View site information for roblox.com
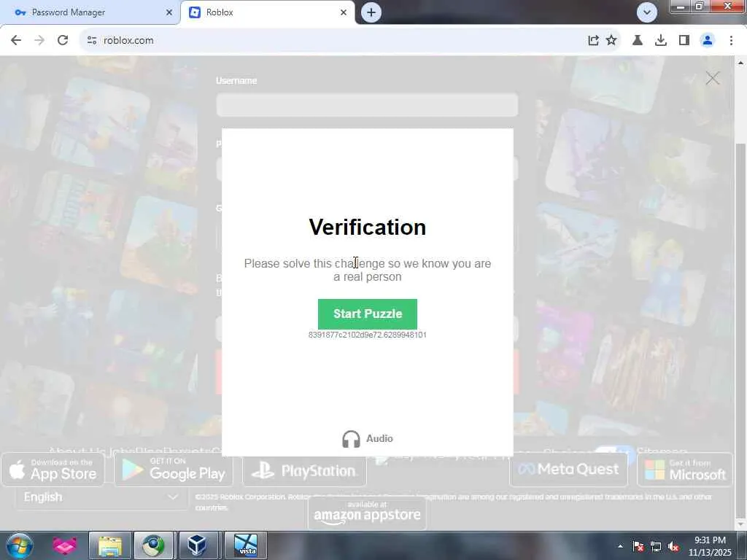 coord(92,41)
